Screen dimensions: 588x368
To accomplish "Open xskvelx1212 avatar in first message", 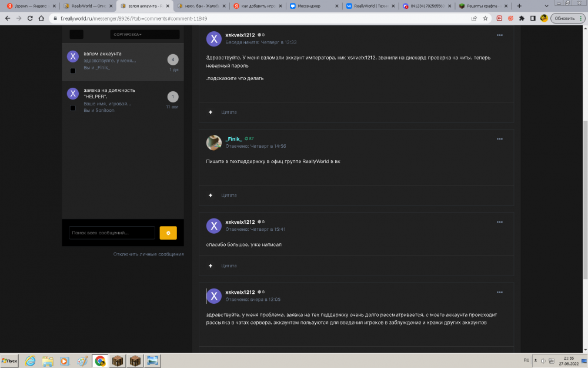I will click(x=214, y=39).
